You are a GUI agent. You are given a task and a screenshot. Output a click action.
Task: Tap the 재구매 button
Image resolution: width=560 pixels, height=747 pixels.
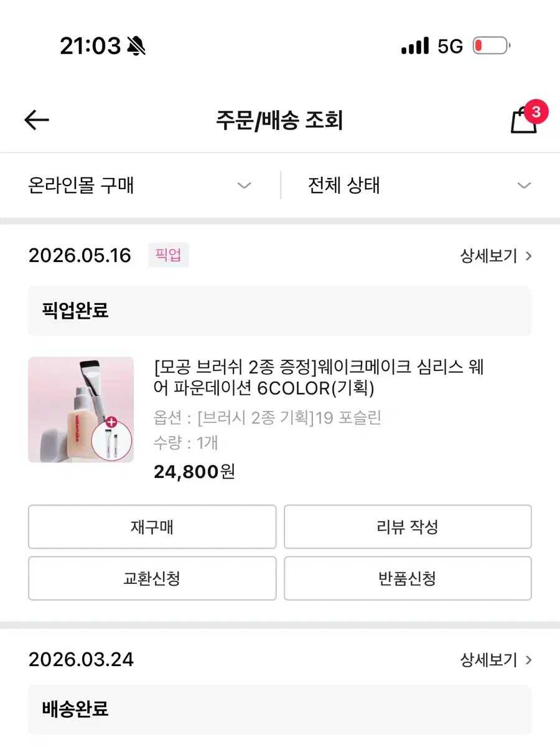[x=152, y=527]
